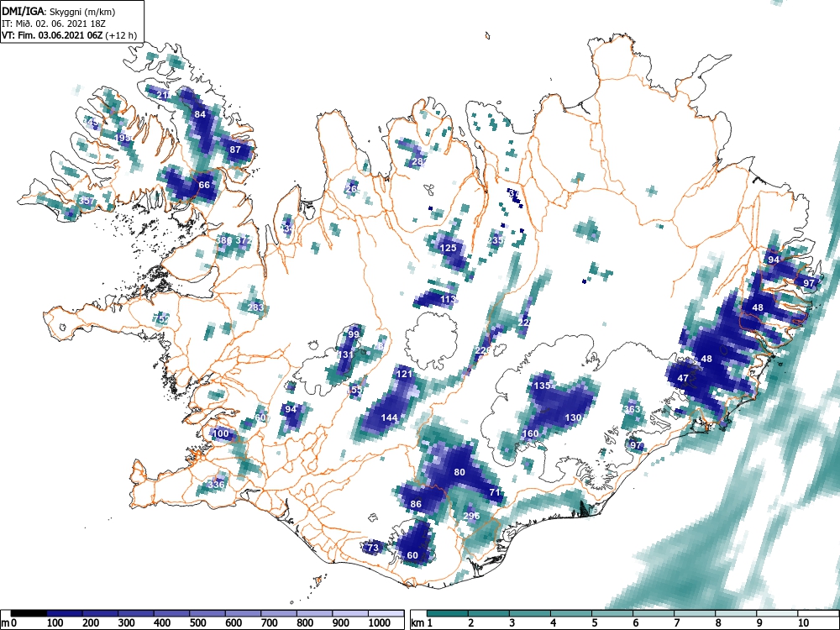
Task: Select the visibility value 87 in Westfjords
Action: point(235,150)
